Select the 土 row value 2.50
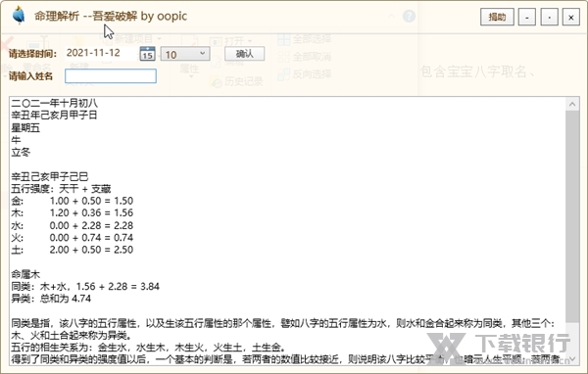Screen dimensions: 588x374 coord(123,250)
